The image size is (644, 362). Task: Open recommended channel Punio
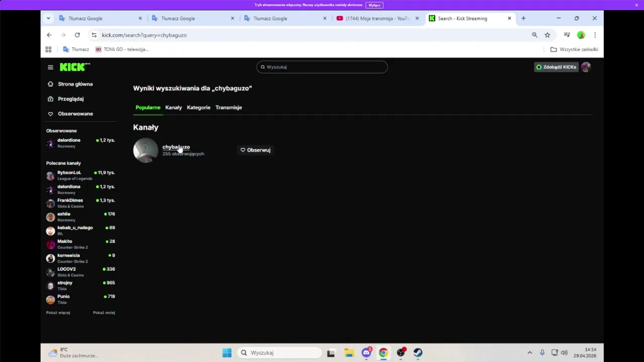coord(80,299)
